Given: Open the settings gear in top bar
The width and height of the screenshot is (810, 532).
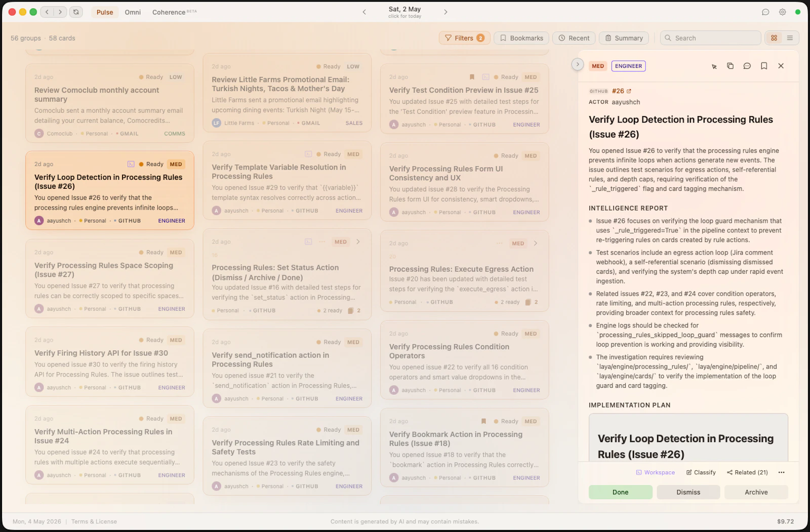Looking at the screenshot, I should coord(782,12).
